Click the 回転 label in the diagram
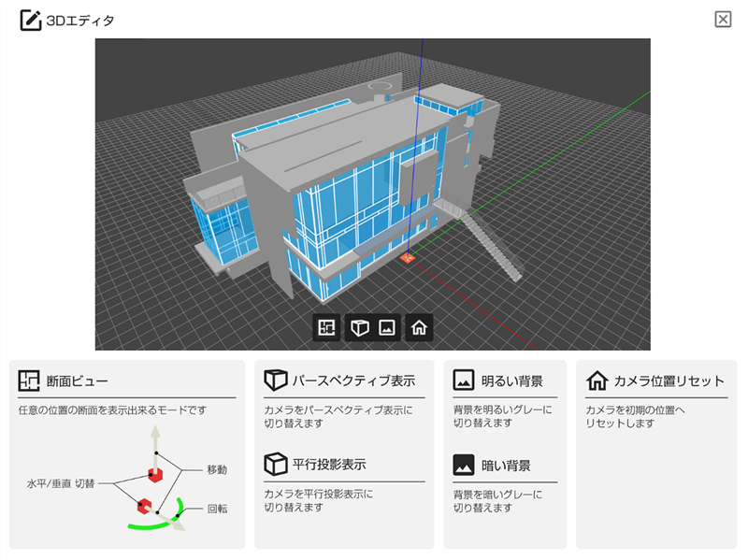The height and width of the screenshot is (560, 748). tap(217, 510)
